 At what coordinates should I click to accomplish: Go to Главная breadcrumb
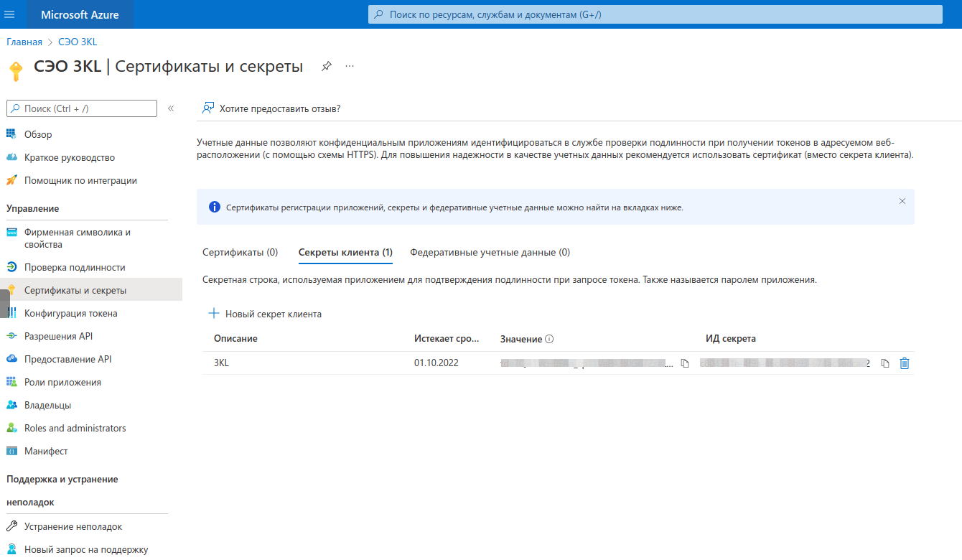point(24,42)
